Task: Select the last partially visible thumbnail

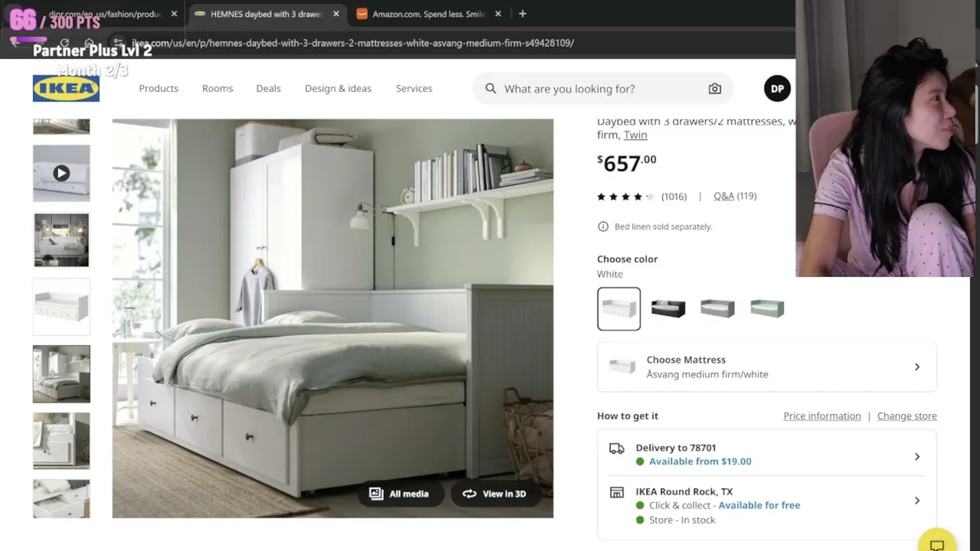Action: click(61, 499)
